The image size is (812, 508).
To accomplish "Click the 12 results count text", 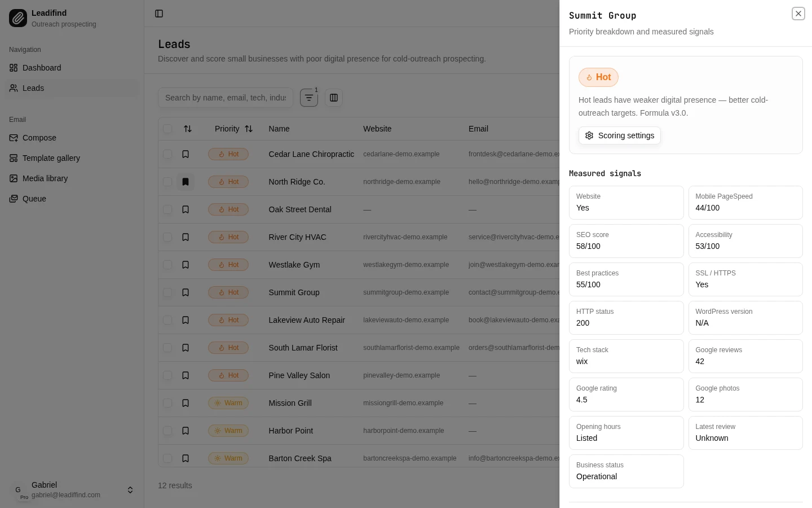I will [175, 485].
